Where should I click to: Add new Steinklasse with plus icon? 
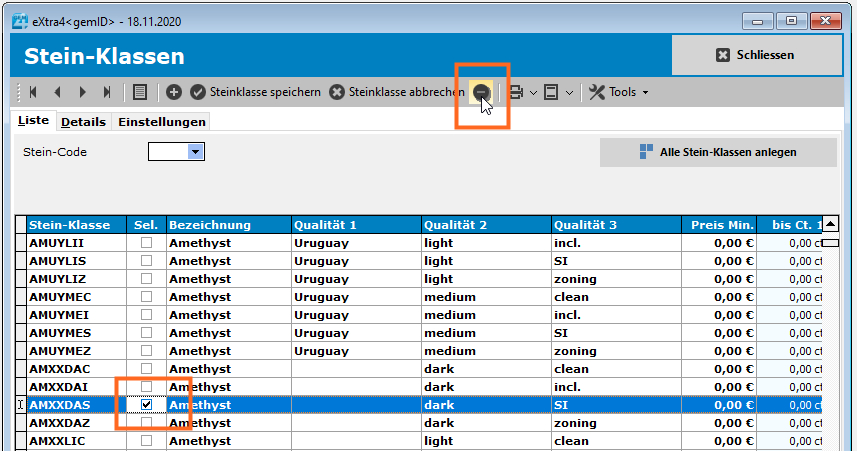coord(174,92)
